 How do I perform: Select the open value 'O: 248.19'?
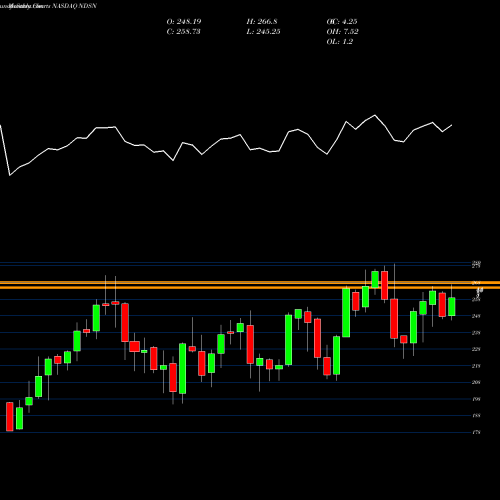point(184,22)
